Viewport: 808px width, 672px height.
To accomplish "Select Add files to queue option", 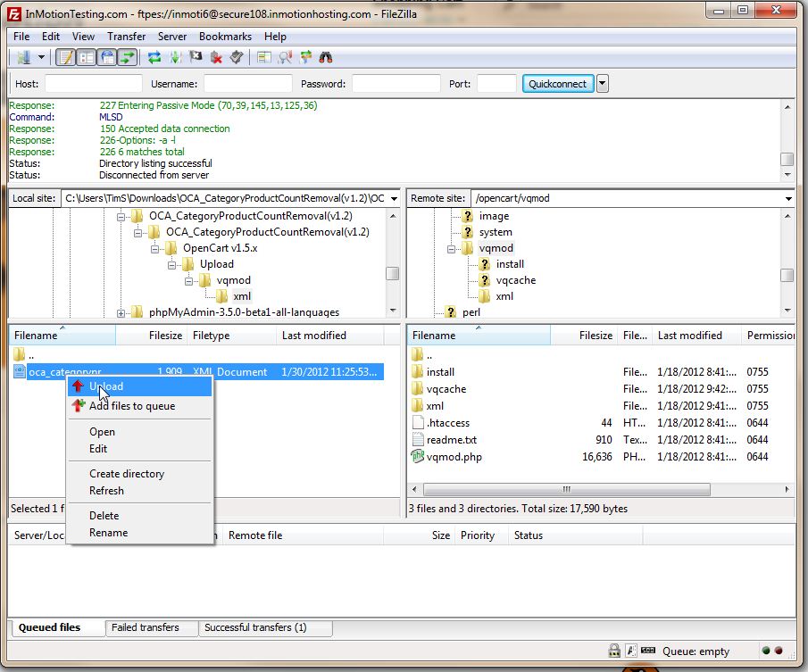I will coord(132,406).
